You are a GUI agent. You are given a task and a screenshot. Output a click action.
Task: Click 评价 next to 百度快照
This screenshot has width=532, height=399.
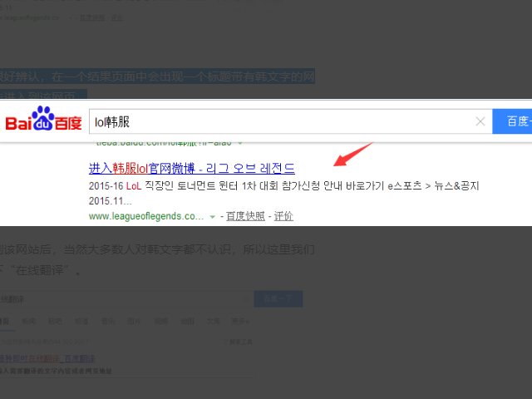click(283, 216)
